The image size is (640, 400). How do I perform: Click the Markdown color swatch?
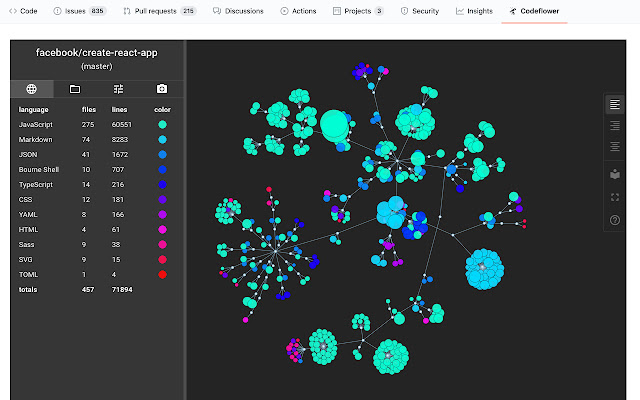click(162, 140)
